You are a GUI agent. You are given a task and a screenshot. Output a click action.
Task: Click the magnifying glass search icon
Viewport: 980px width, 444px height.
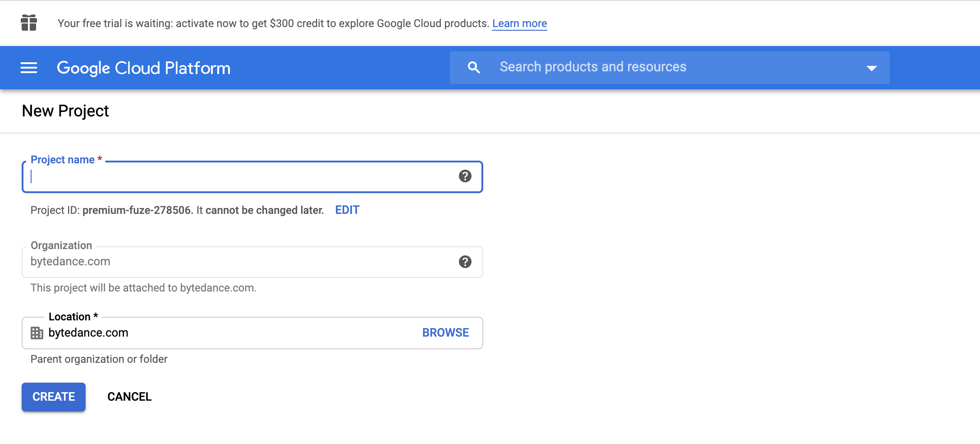(x=474, y=68)
